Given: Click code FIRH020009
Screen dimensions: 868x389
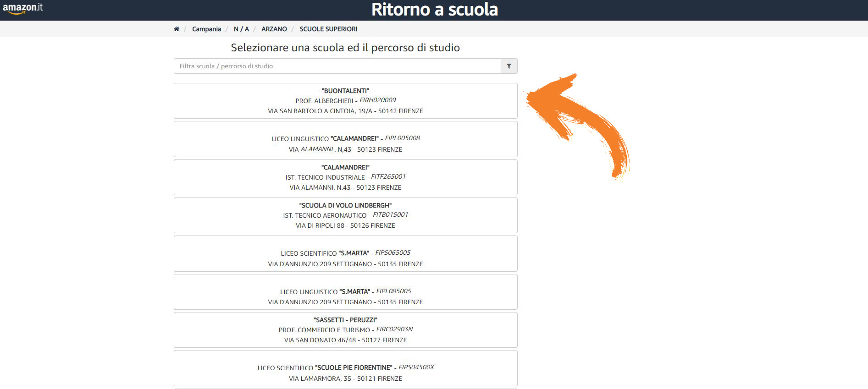Looking at the screenshot, I should 377,100.
